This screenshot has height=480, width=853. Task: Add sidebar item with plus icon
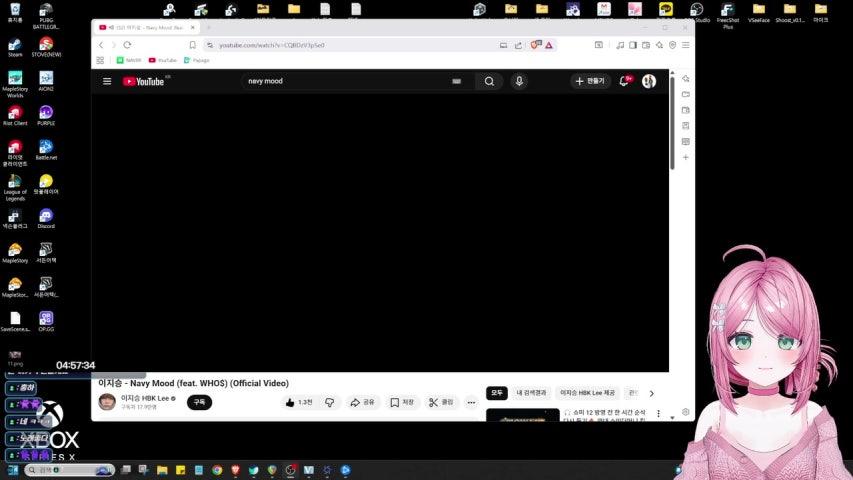(x=685, y=157)
